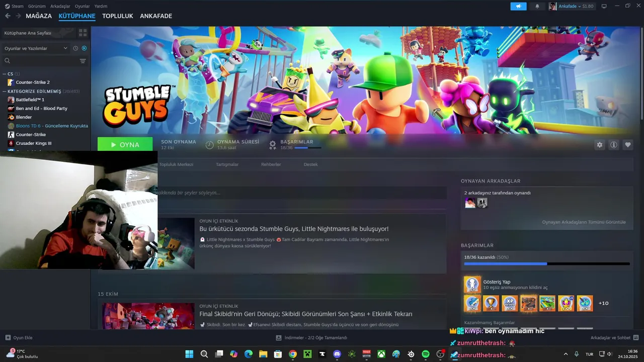The image size is (644, 362).
Task: Open ANKAFADE profile tab
Action: [156, 16]
